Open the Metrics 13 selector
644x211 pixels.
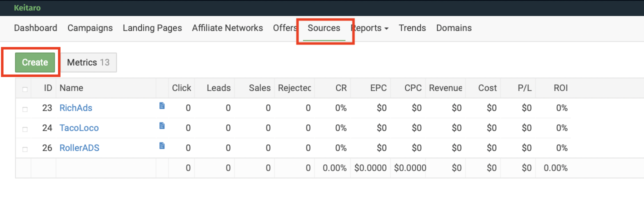88,62
